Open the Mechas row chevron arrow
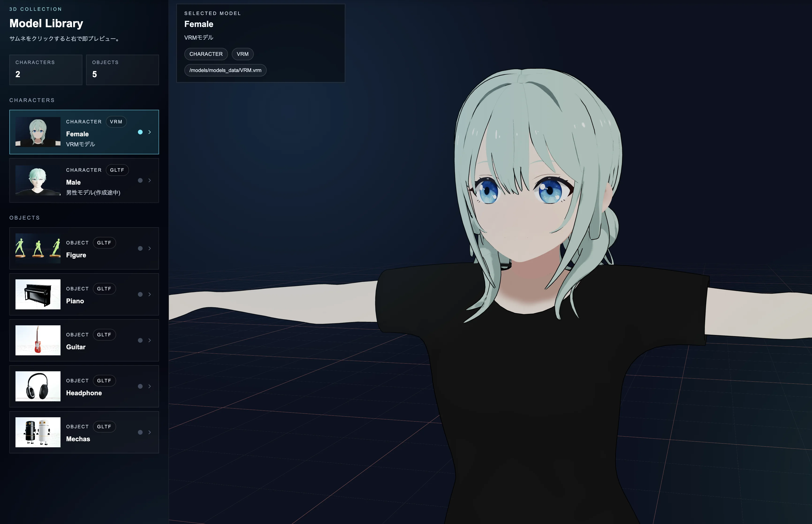 tap(150, 432)
